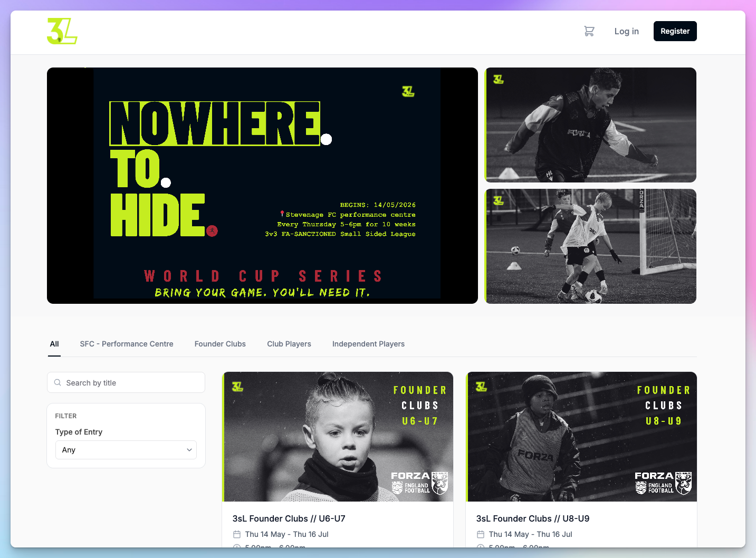Switch to SFC - Performance Centre tab
Viewport: 756px width, 558px height.
pyautogui.click(x=127, y=344)
